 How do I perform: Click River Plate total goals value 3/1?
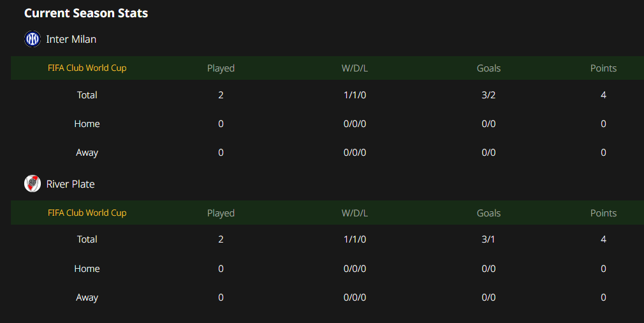click(488, 239)
